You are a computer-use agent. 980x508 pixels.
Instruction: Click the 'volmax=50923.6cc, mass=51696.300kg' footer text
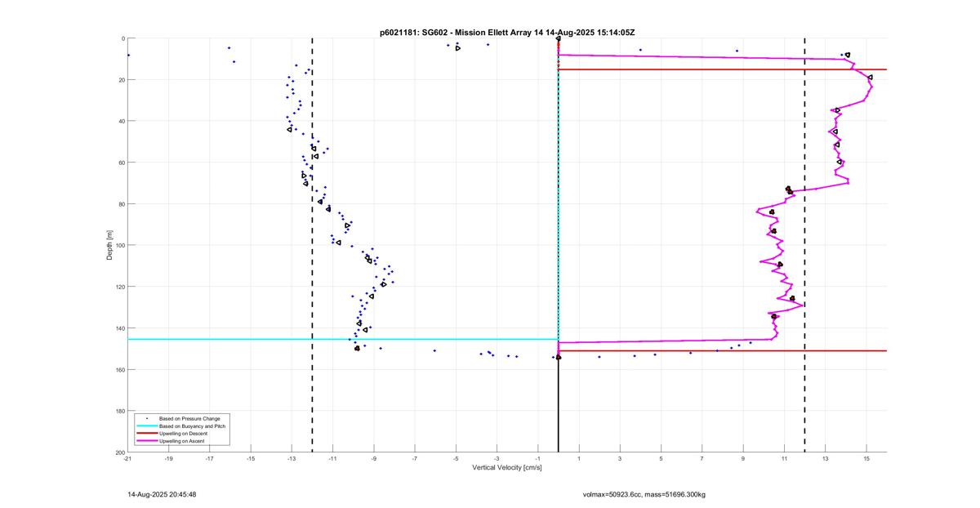click(x=644, y=494)
